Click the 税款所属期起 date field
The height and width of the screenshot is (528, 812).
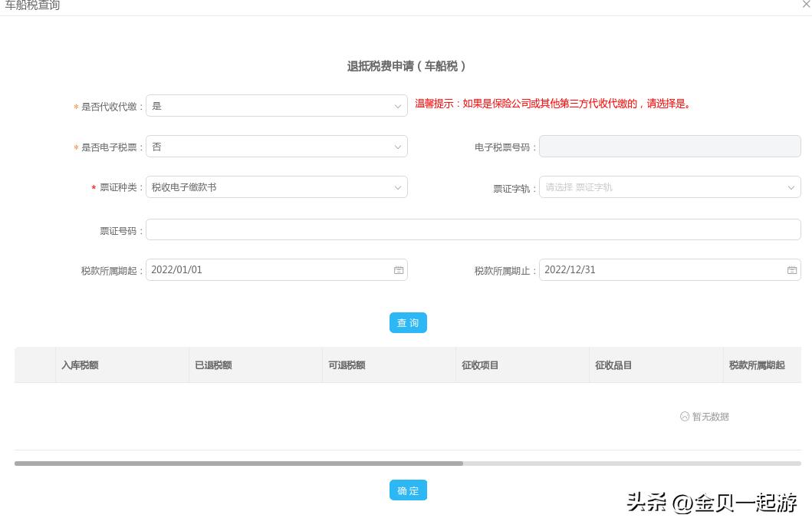(268, 270)
